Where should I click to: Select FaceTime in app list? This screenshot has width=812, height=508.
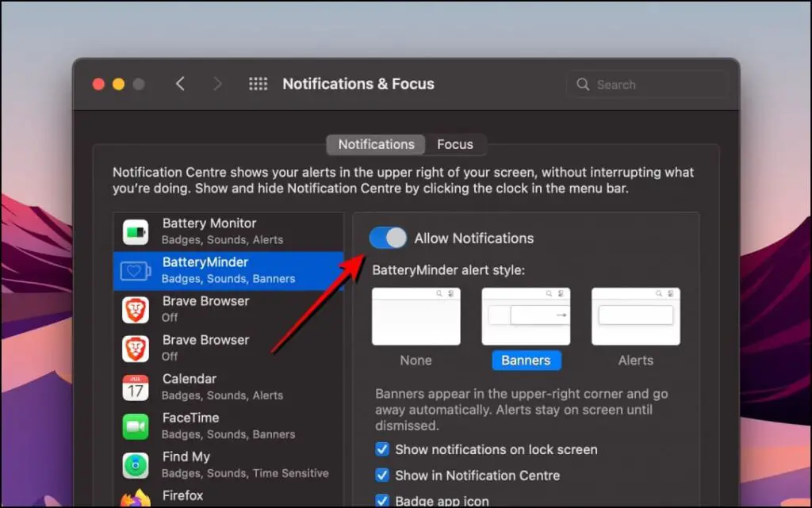click(228, 426)
